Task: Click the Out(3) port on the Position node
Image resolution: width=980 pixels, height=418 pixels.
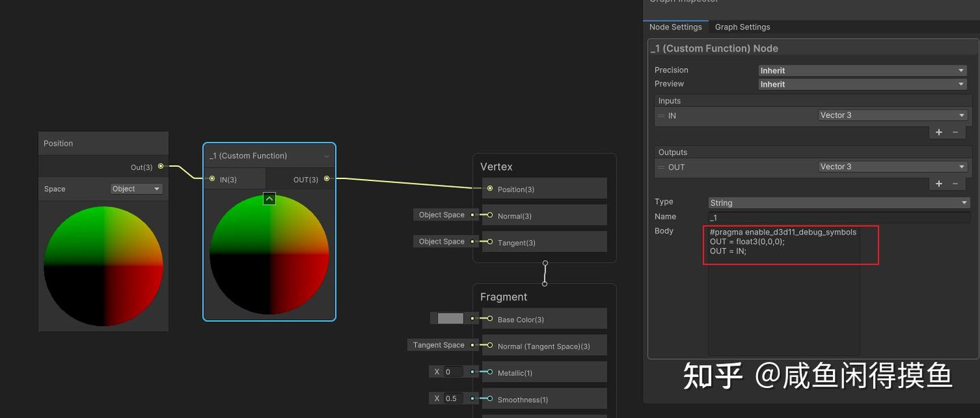Action: tap(161, 166)
